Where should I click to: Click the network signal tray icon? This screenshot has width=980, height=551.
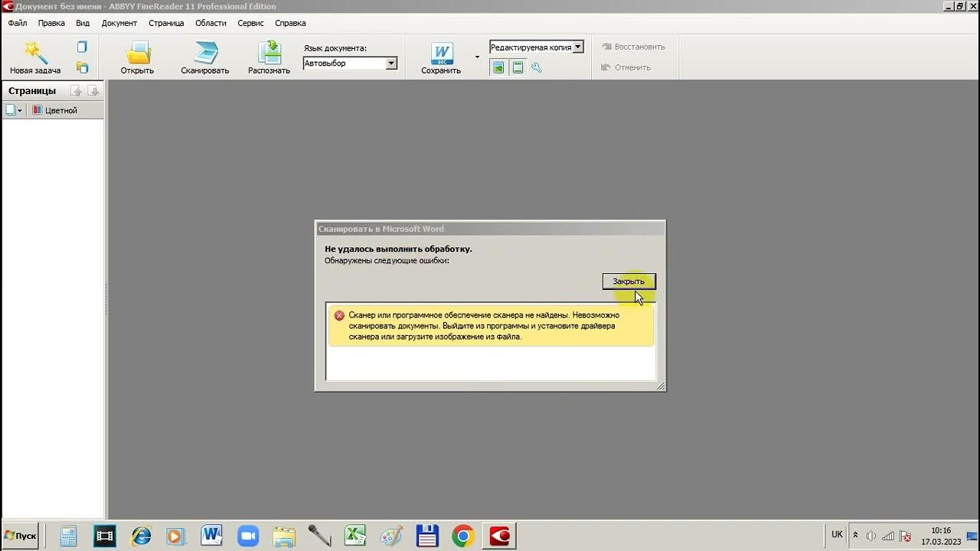889,536
